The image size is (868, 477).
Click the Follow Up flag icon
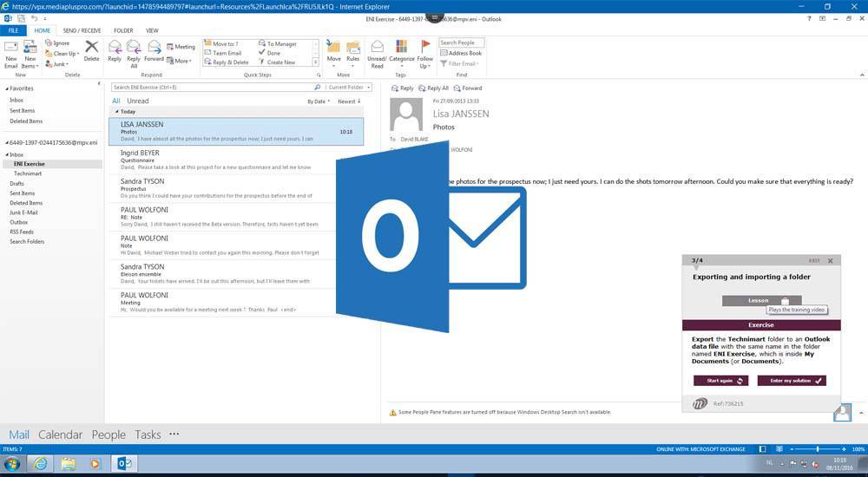[x=425, y=50]
